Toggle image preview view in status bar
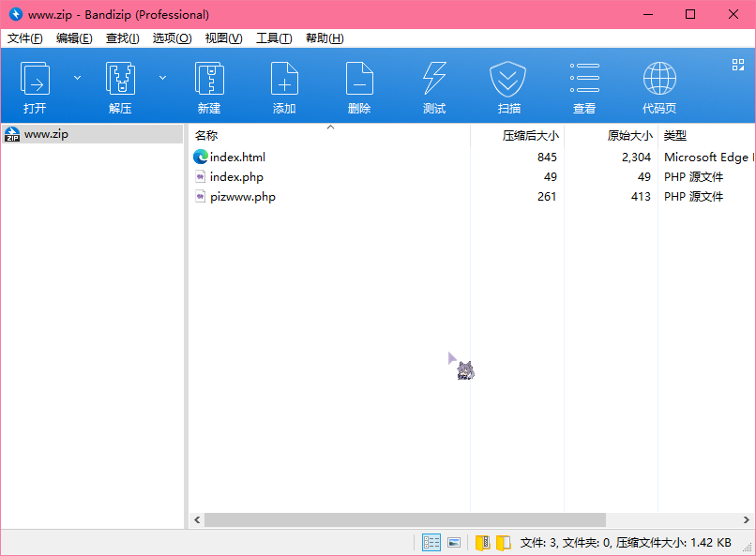Viewport: 756px width, 556px height. [454, 542]
